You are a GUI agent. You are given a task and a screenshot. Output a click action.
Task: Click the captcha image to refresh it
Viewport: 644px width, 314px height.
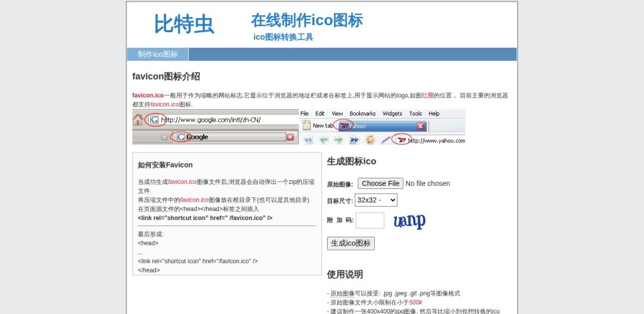point(409,221)
